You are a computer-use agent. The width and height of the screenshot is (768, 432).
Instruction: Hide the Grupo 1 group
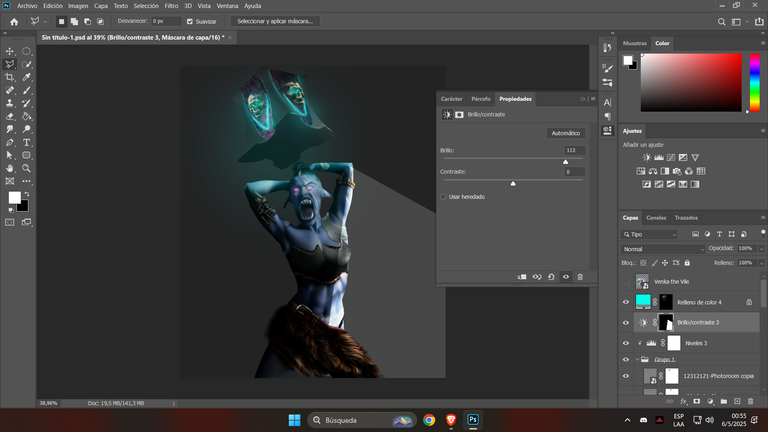point(625,360)
